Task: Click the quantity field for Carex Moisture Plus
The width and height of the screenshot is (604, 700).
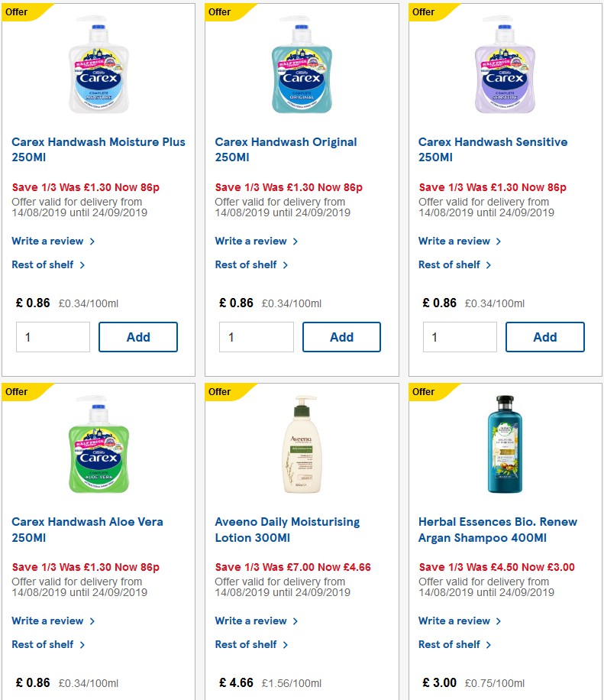Action: (53, 336)
